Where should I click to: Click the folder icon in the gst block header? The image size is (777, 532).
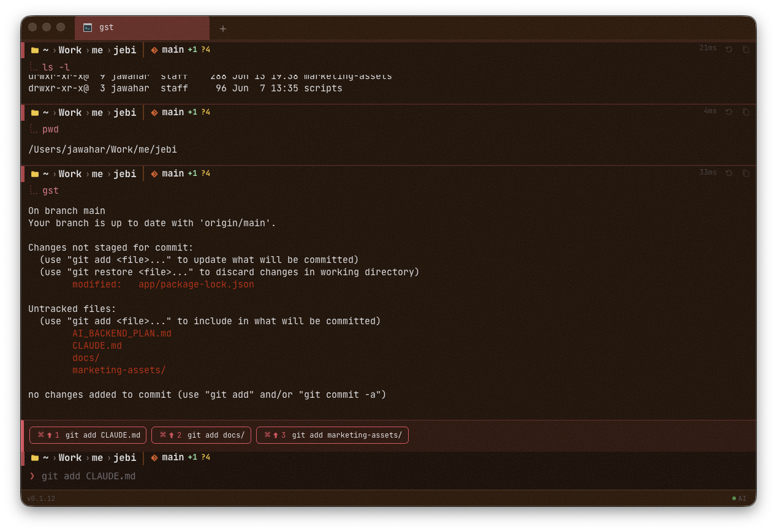click(x=35, y=174)
